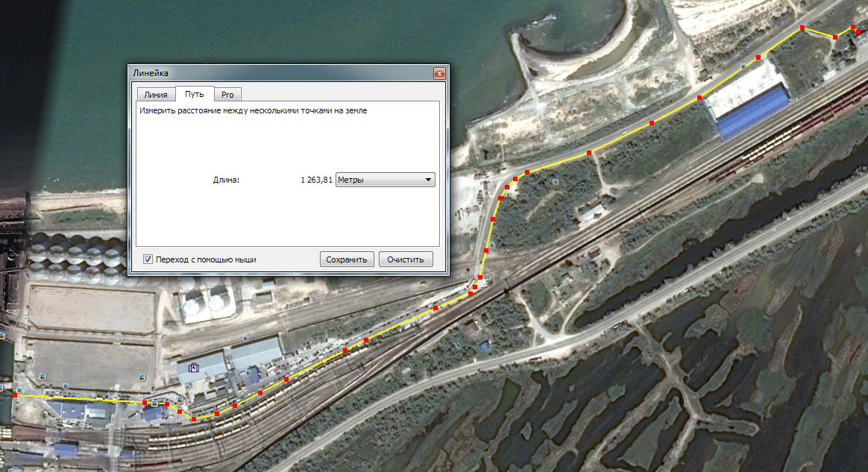Switch to the 'Линия' tab

pos(155,95)
